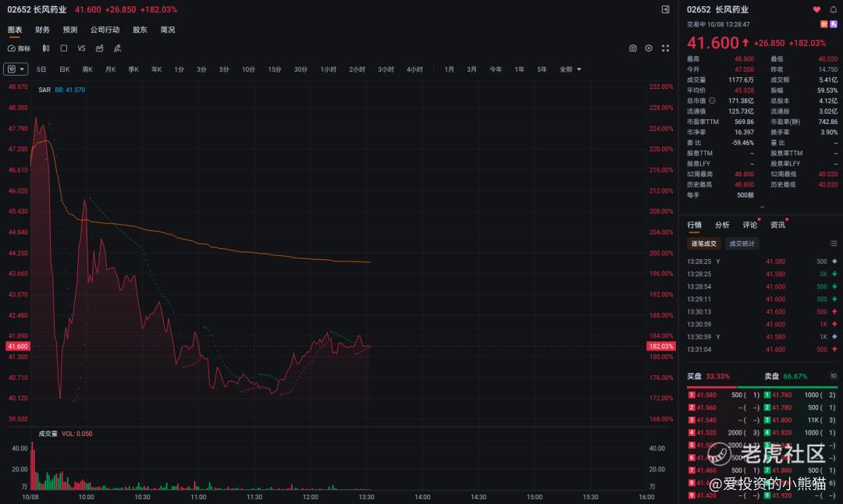Click the orange tag badge under the bell

coord(824,24)
